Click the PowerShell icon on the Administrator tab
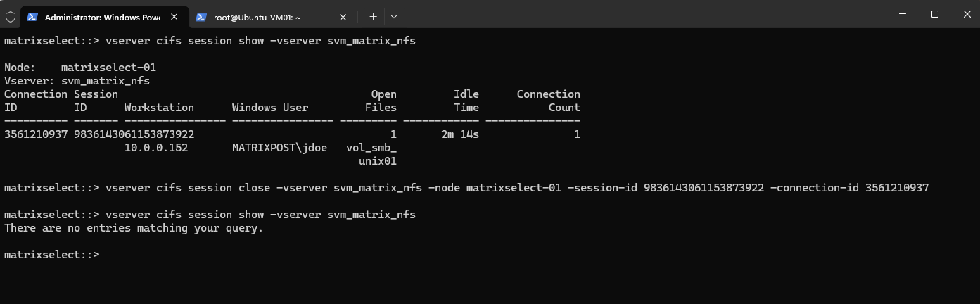980x304 pixels. [x=32, y=16]
